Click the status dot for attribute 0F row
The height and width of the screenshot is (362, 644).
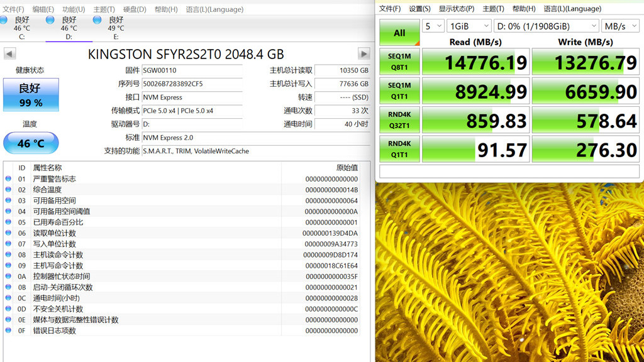(8, 331)
